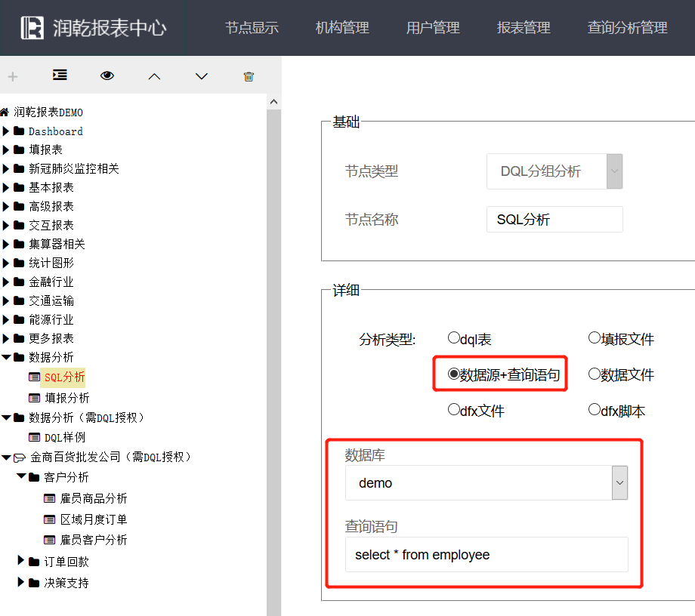Click the trash delete icon

tap(249, 76)
